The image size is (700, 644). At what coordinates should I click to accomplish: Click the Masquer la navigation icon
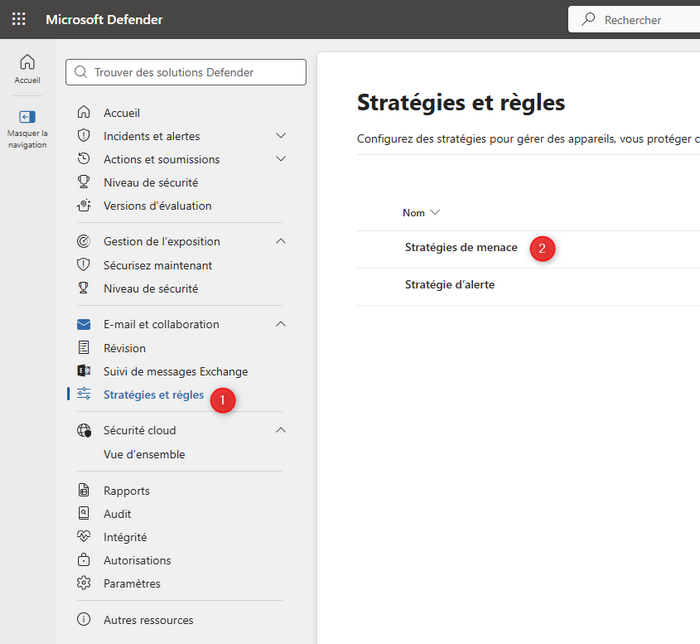click(x=27, y=117)
